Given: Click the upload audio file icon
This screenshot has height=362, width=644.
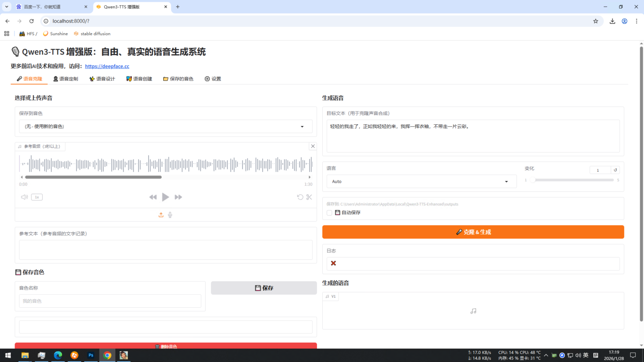Looking at the screenshot, I should [161, 215].
